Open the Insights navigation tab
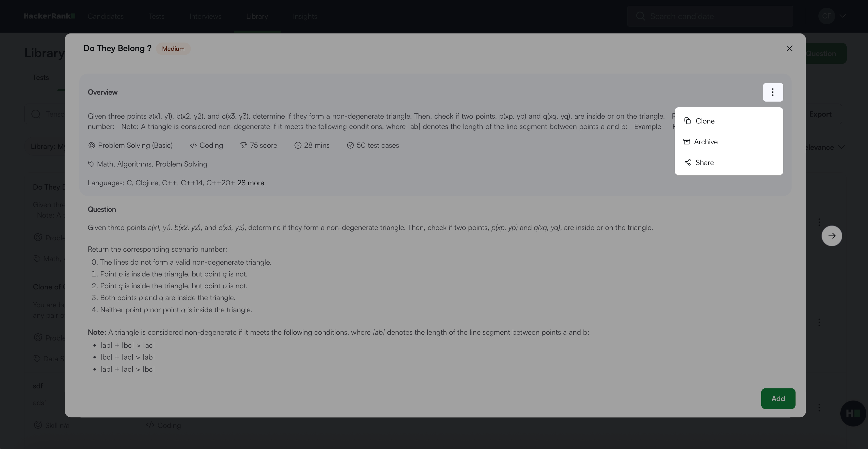 pos(305,16)
